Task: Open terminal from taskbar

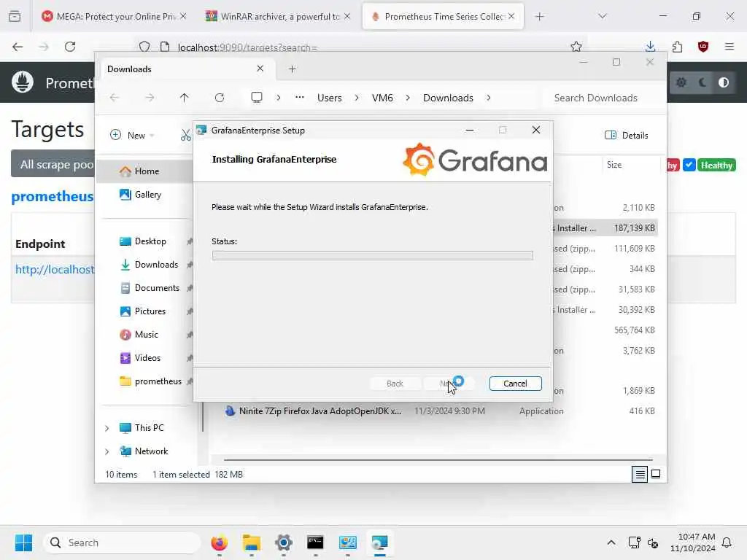Action: coord(315,542)
